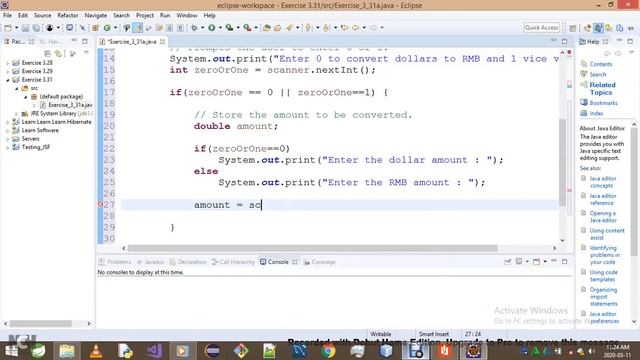The width and height of the screenshot is (640, 360).
Task: Open Display Selected Console dropdown arrow
Action: [x=527, y=262]
